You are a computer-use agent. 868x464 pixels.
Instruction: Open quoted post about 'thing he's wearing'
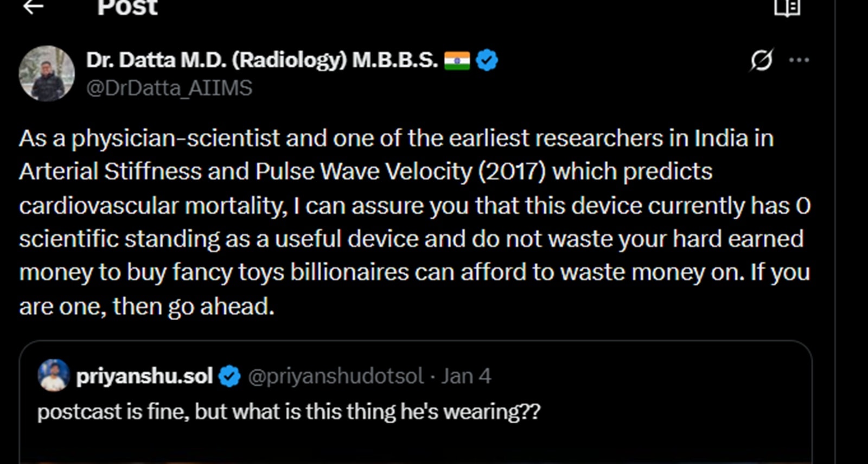[289, 412]
